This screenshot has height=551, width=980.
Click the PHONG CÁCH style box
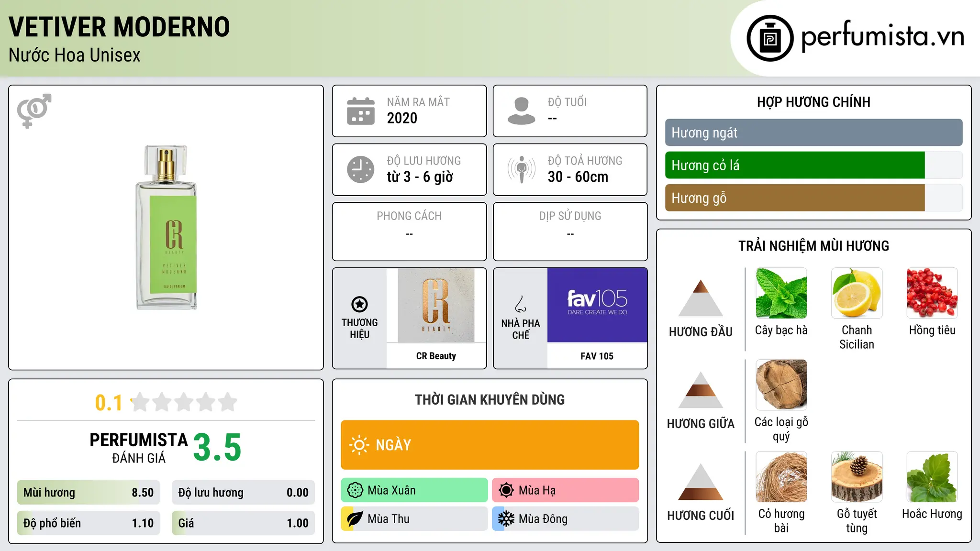click(x=409, y=231)
